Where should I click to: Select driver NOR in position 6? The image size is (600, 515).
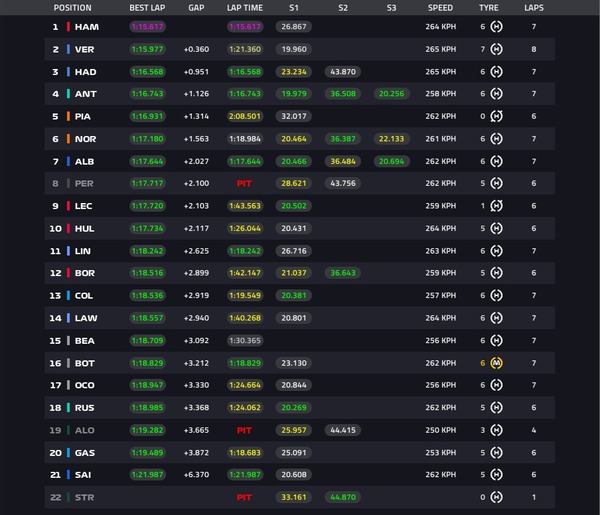(85, 139)
